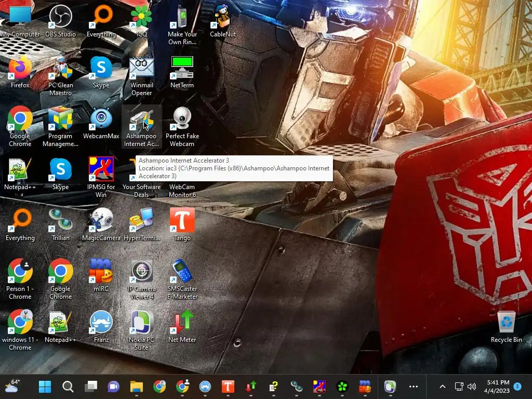This screenshot has width=532, height=399.
Task: Select the HyperTerminal desktop shortcut
Action: coord(141,225)
